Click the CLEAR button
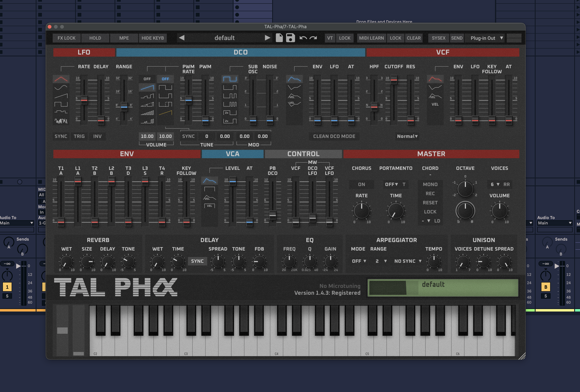Viewport: 580px width, 392px height. point(414,38)
